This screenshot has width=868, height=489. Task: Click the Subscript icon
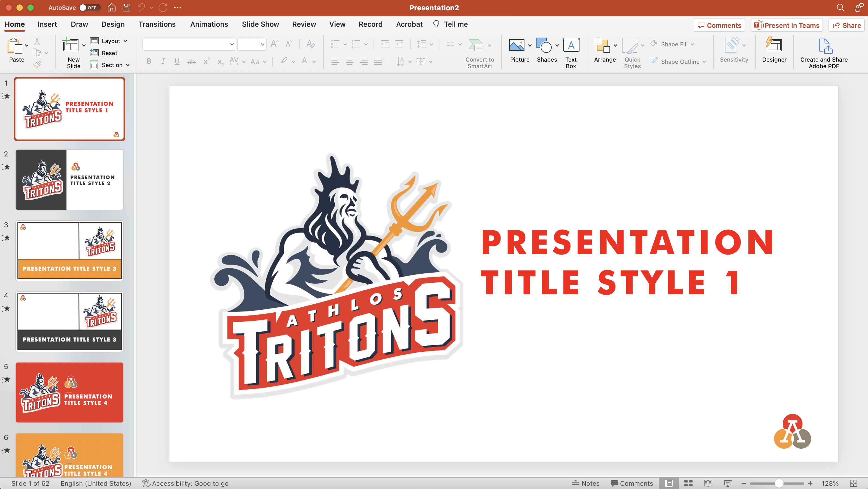coord(220,62)
